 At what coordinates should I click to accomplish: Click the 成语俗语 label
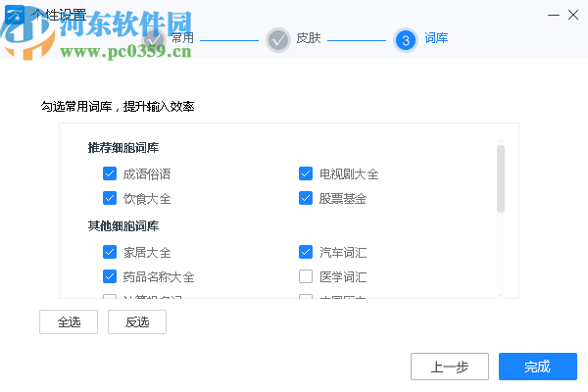click(x=147, y=174)
